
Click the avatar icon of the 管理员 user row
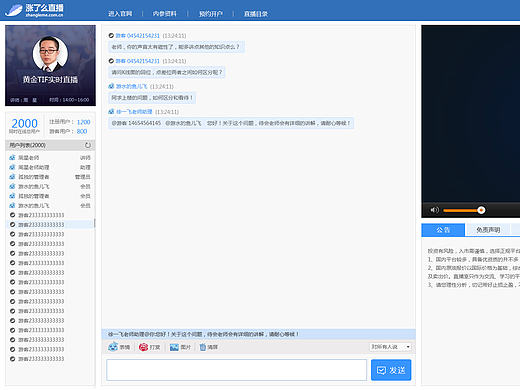12,177
